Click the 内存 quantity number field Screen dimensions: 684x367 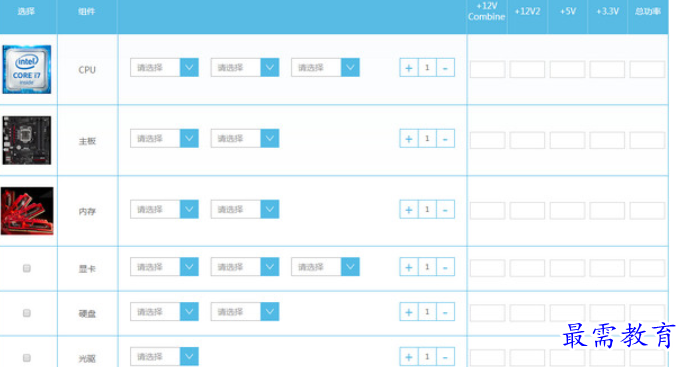point(427,210)
